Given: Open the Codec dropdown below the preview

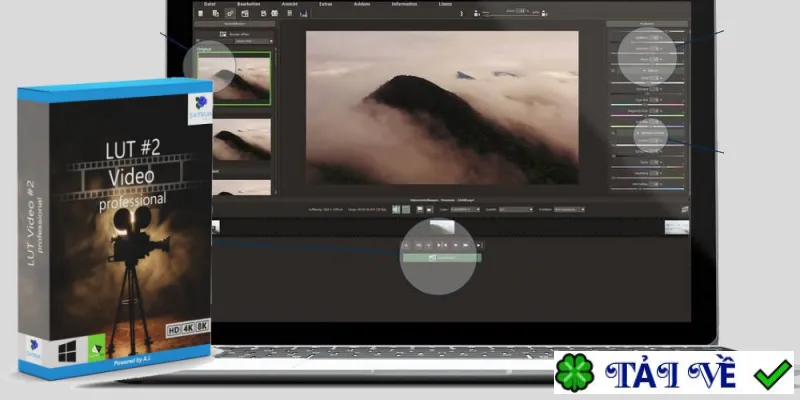Looking at the screenshot, I should pos(465,209).
